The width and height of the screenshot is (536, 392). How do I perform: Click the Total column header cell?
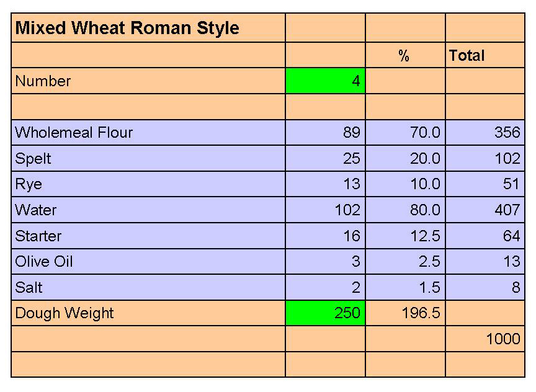click(485, 55)
